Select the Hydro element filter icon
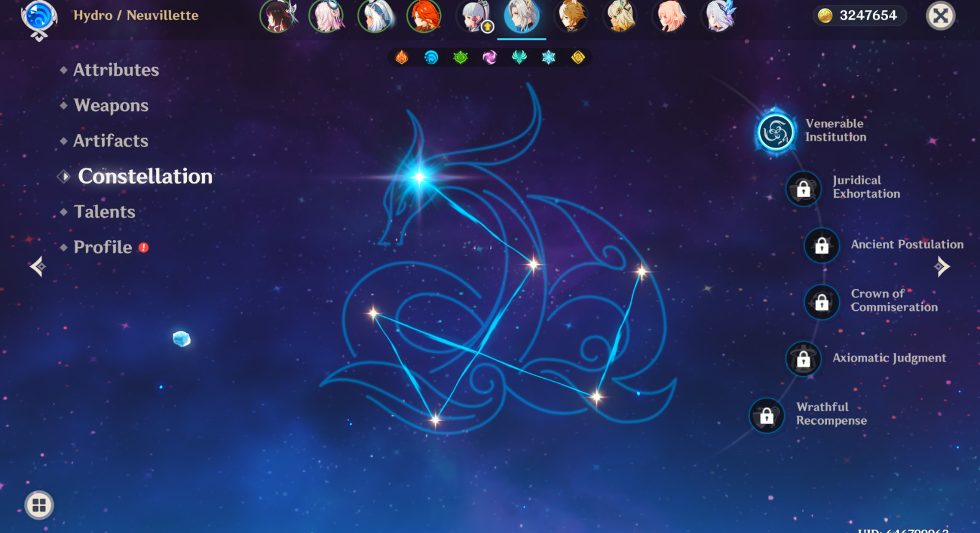 431,58
